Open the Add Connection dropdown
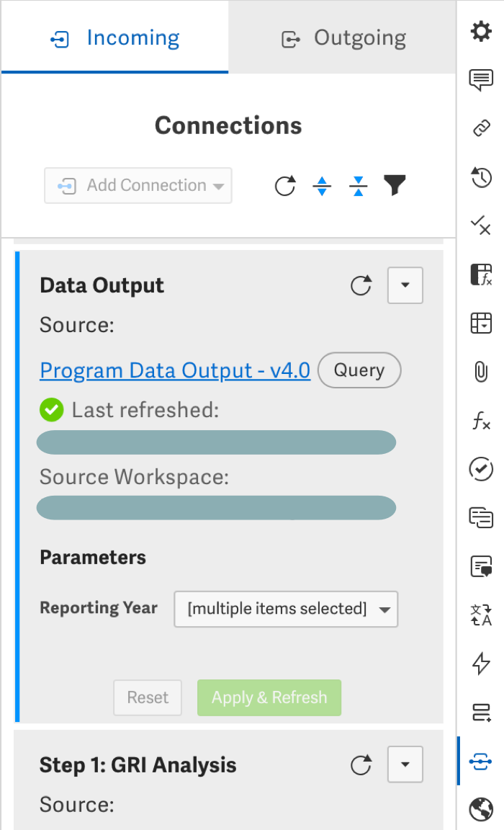 pos(138,185)
